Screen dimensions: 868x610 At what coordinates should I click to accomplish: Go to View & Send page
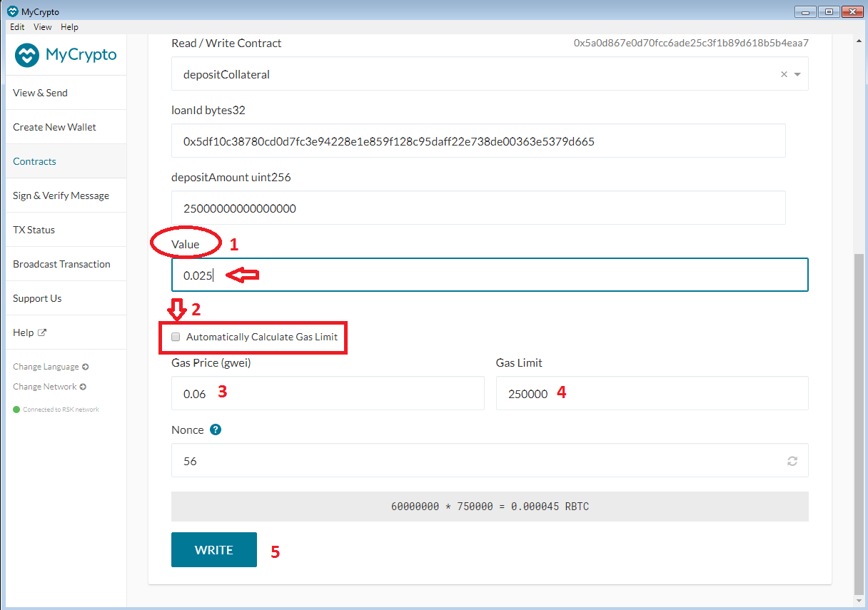click(66, 93)
